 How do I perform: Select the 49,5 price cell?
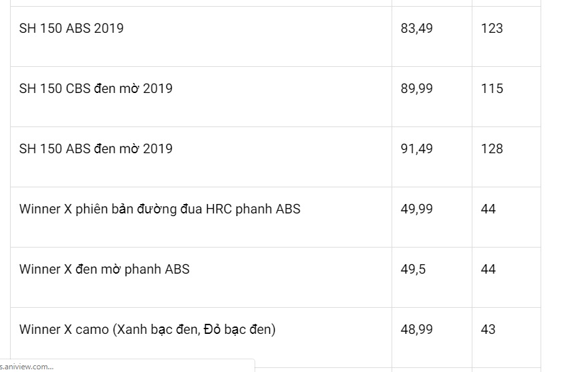(413, 269)
